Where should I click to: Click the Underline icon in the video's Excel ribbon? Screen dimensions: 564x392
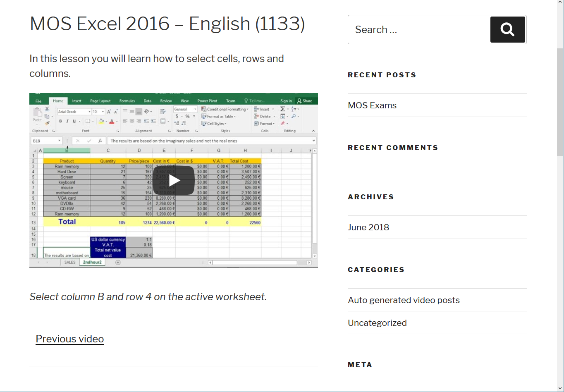(x=74, y=121)
